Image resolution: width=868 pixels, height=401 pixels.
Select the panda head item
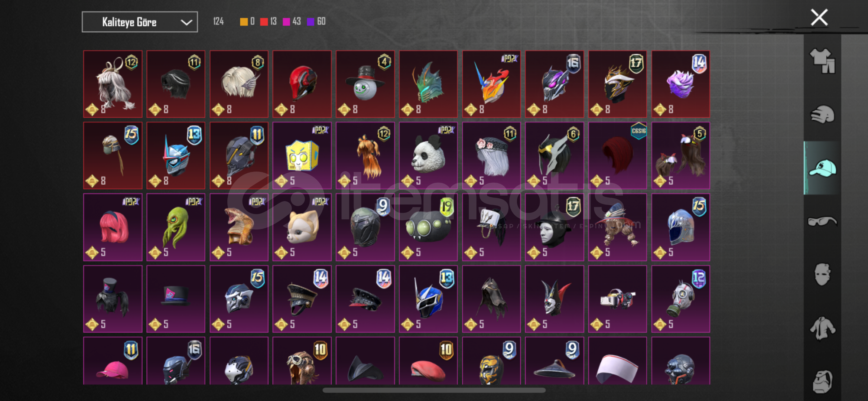tap(428, 156)
